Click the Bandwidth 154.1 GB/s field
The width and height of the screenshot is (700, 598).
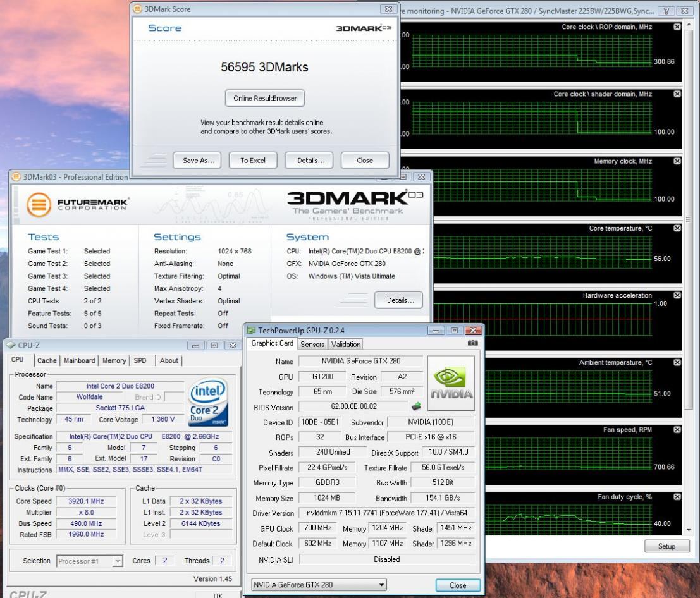coord(443,498)
